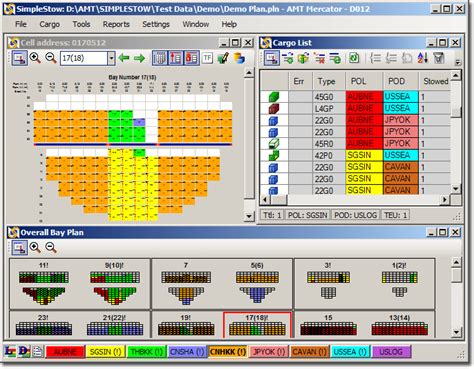Image resolution: width=474 pixels, height=369 pixels.
Task: Click the green THBKK (!) port legend swatch
Action: (x=146, y=352)
